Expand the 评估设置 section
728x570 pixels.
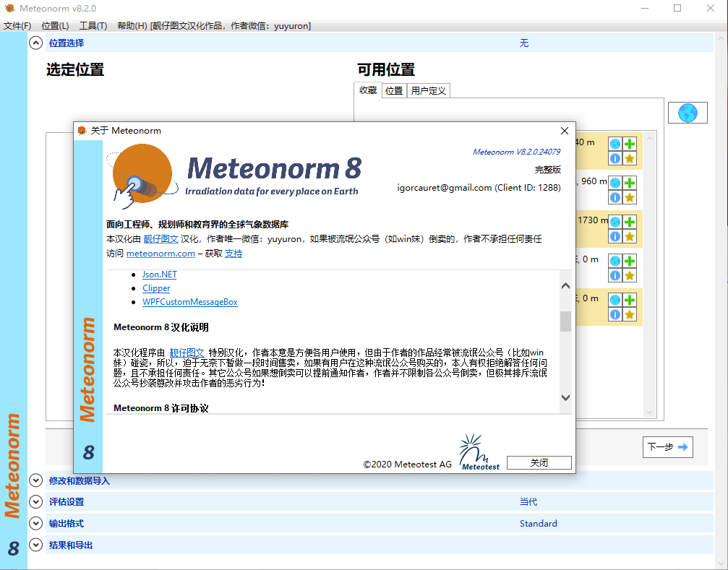(x=35, y=501)
